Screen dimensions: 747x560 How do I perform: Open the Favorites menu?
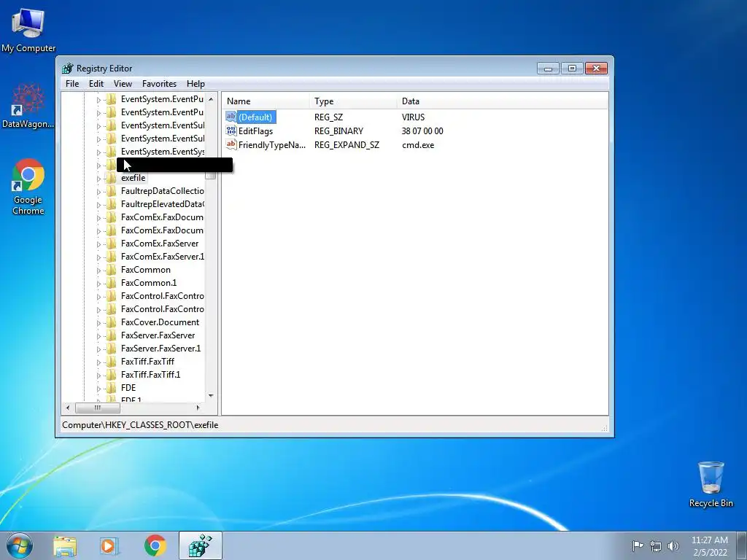(159, 84)
